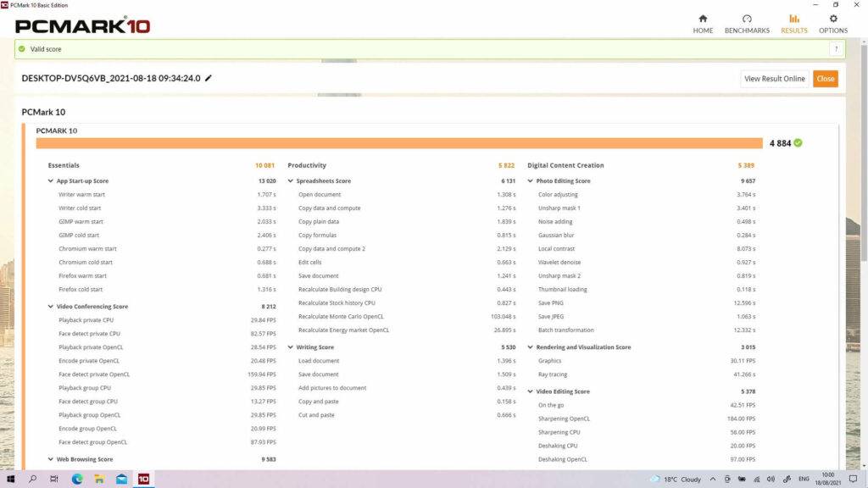Open volume control in system tray
868x488 pixels.
click(771, 480)
